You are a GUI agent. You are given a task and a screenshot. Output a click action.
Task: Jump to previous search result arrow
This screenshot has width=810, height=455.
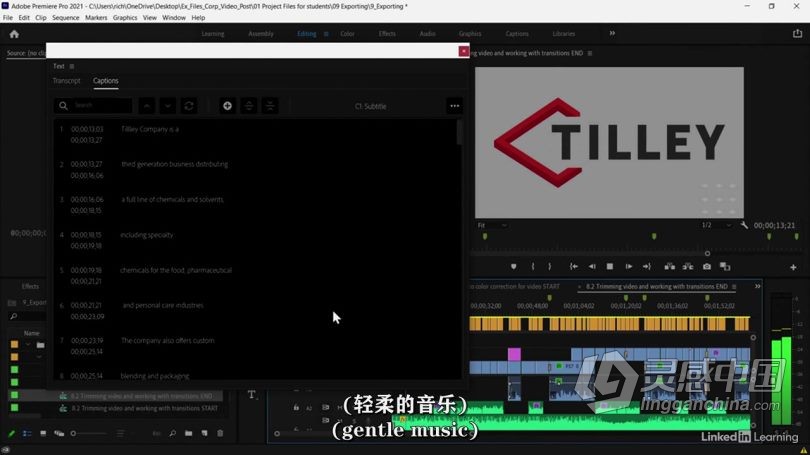147,106
